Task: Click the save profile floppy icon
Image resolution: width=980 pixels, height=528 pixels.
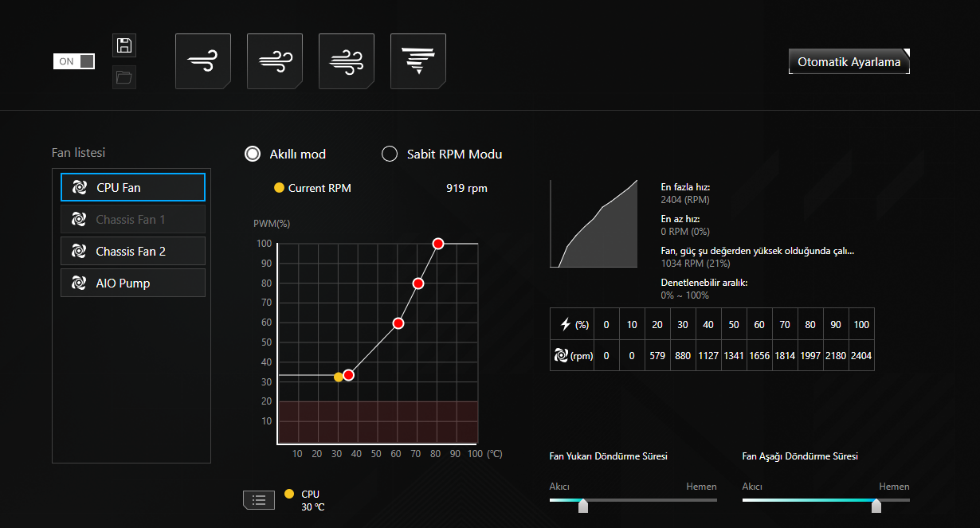Action: click(x=123, y=45)
